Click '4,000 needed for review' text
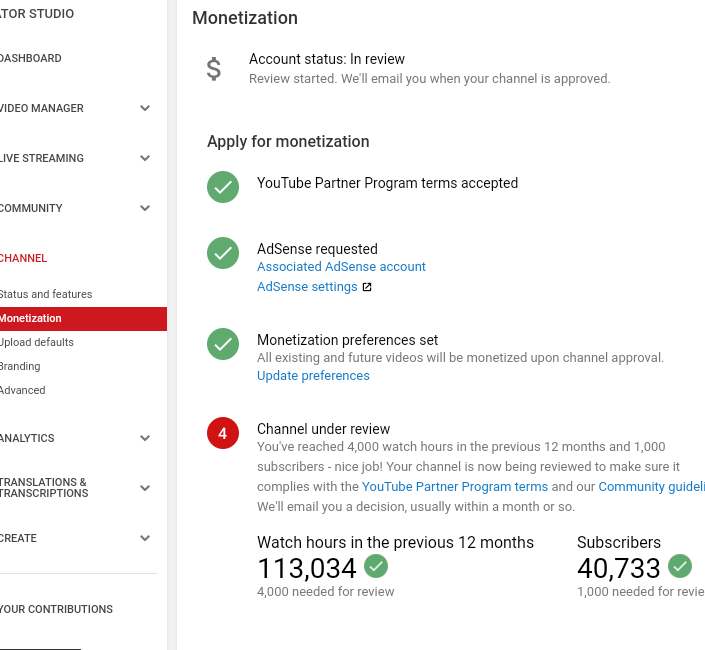The height and width of the screenshot is (650, 705). click(326, 592)
